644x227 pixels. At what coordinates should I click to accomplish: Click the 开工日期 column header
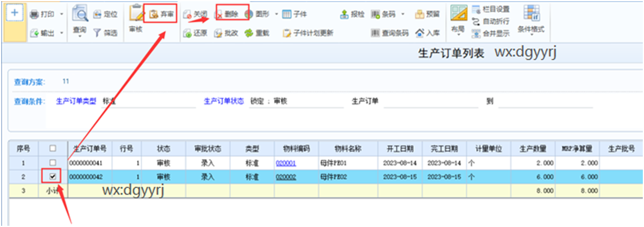tap(400, 149)
